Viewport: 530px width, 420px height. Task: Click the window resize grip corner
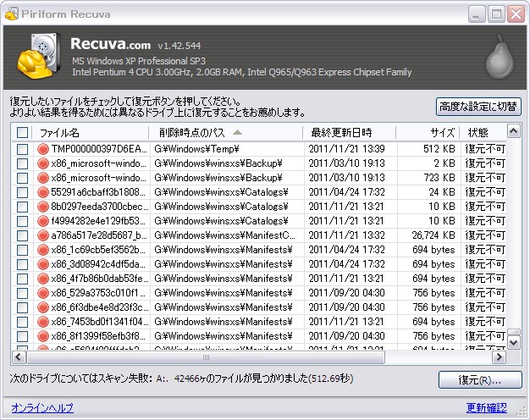522,412
